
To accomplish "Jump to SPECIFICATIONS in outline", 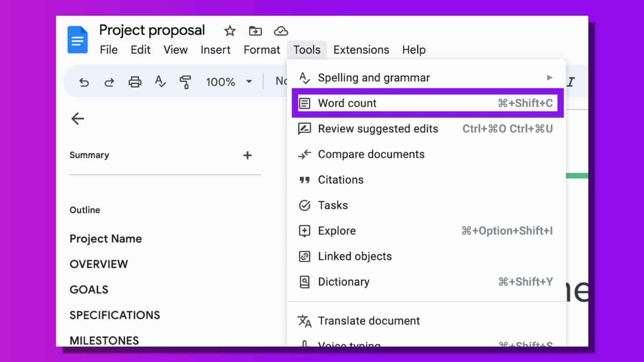I will (115, 315).
